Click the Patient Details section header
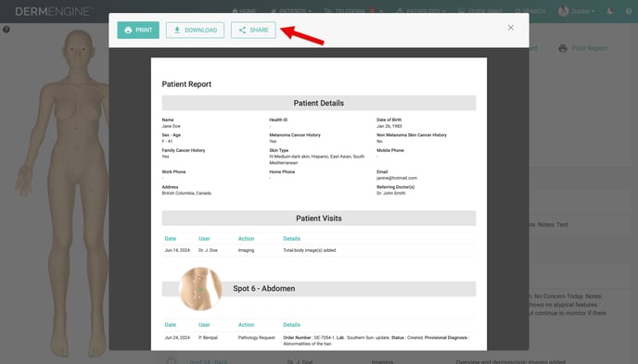 coord(319,103)
